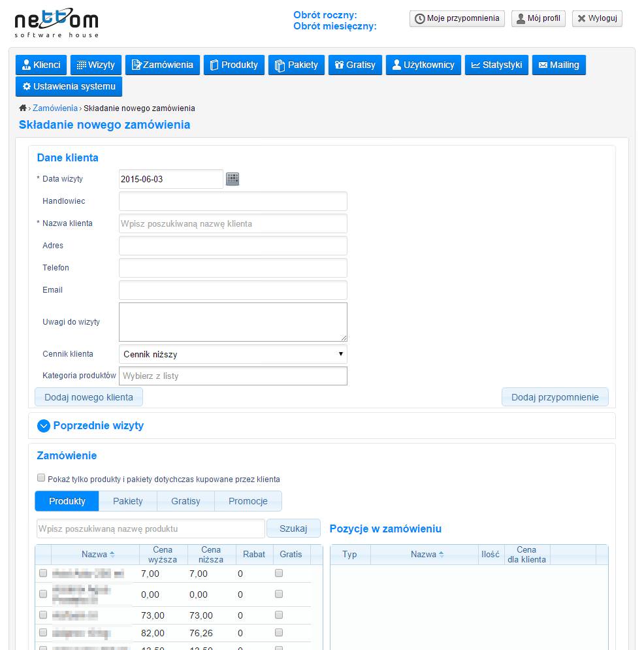Tick the first product row checkbox
Screen dimensions: 644x650
[43, 573]
